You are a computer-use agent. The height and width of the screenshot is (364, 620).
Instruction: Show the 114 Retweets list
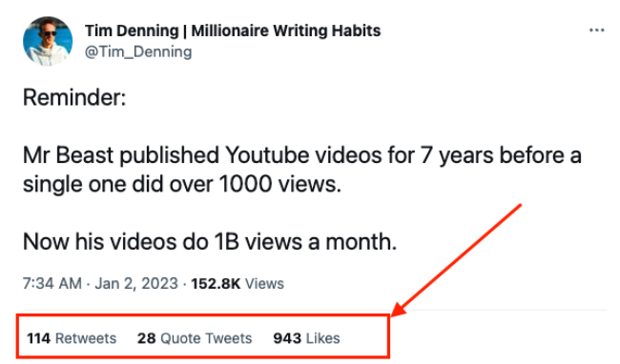click(x=72, y=338)
